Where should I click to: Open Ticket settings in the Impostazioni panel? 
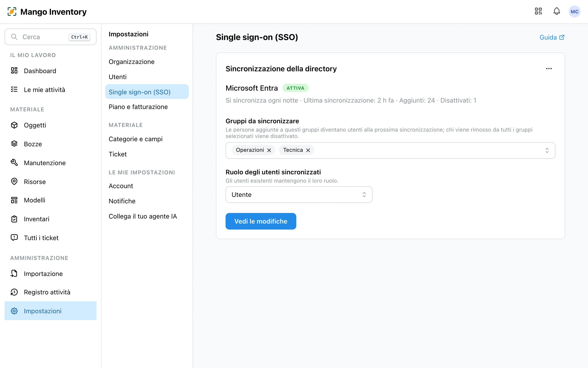147,154
